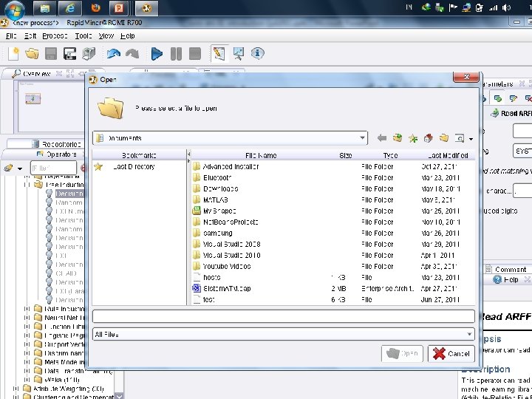Screen dimensions: 532x399
Task: Go back using the arrow in Open dialog
Action: click(382, 138)
